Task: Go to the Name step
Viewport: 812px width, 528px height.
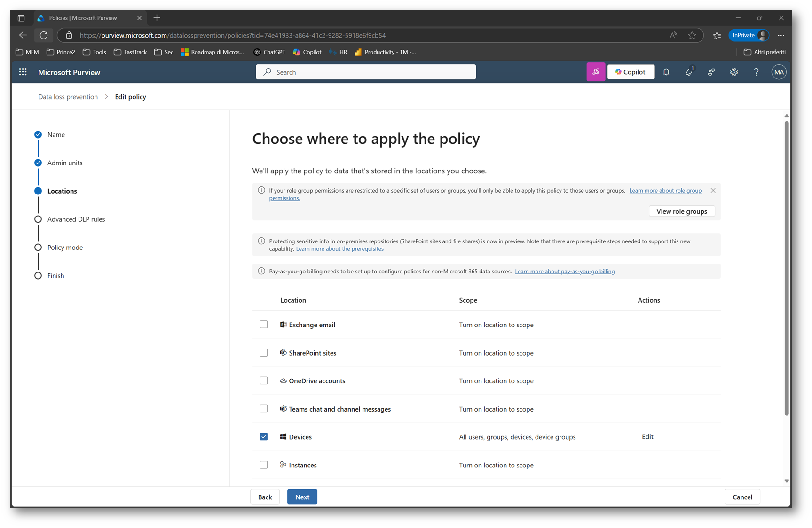Action: click(50, 134)
